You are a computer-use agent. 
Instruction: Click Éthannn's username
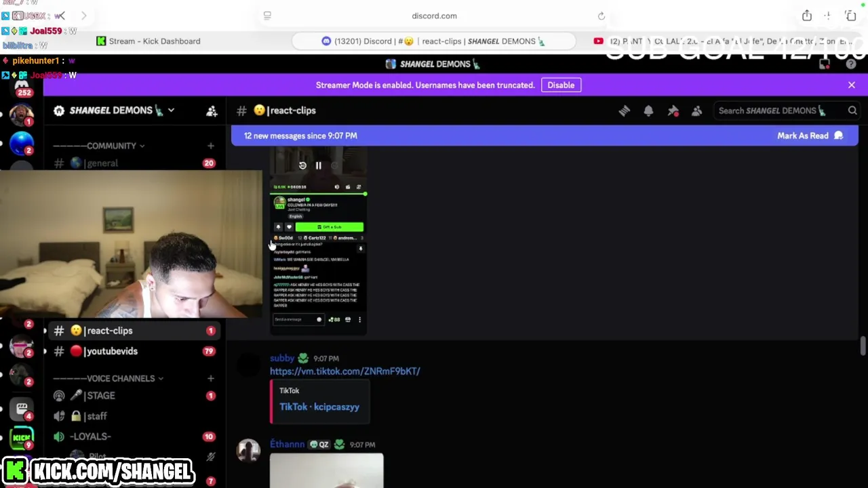288,445
